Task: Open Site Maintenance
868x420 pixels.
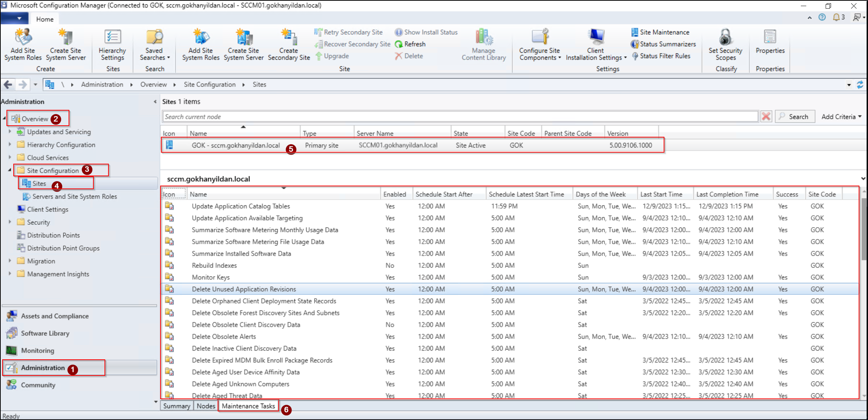Action: [660, 32]
